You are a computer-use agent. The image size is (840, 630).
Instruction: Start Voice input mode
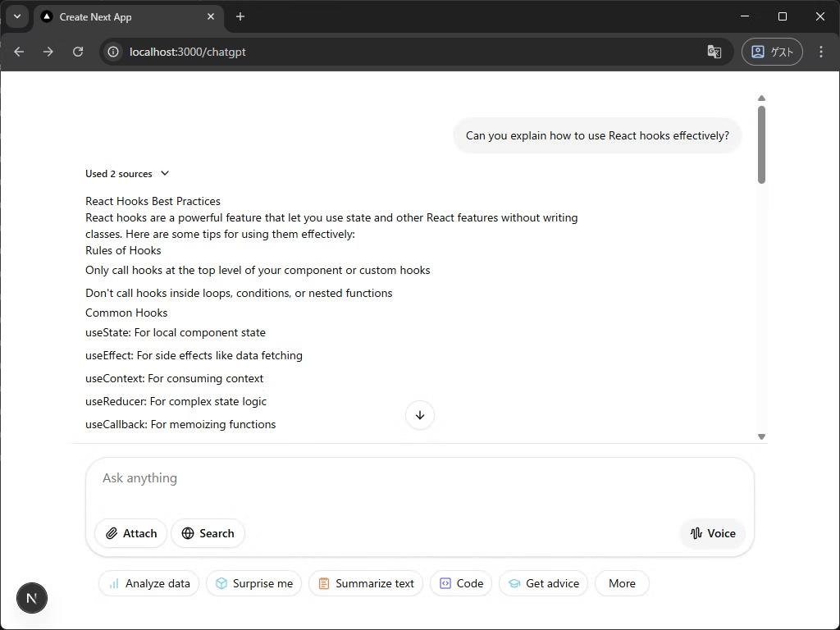click(x=712, y=533)
